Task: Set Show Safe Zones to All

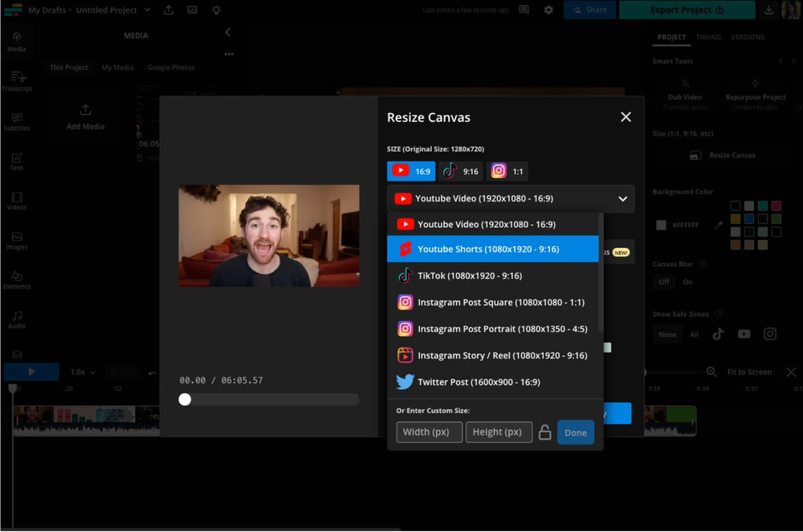Action: point(694,334)
